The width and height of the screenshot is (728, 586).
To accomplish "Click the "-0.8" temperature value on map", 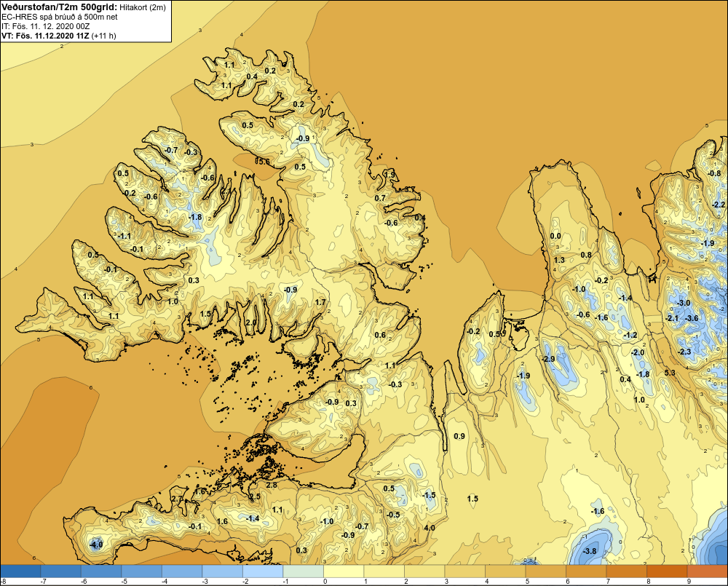I will click(714, 174).
